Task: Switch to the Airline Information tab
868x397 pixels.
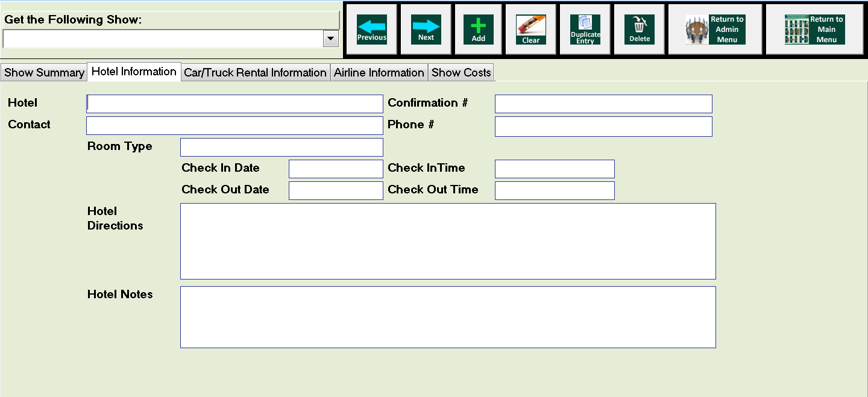Action: click(379, 73)
